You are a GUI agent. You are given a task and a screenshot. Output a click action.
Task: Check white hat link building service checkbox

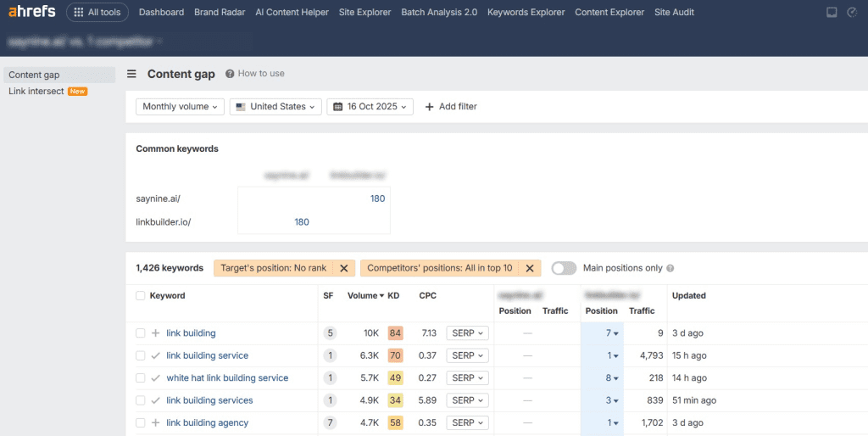click(x=140, y=377)
